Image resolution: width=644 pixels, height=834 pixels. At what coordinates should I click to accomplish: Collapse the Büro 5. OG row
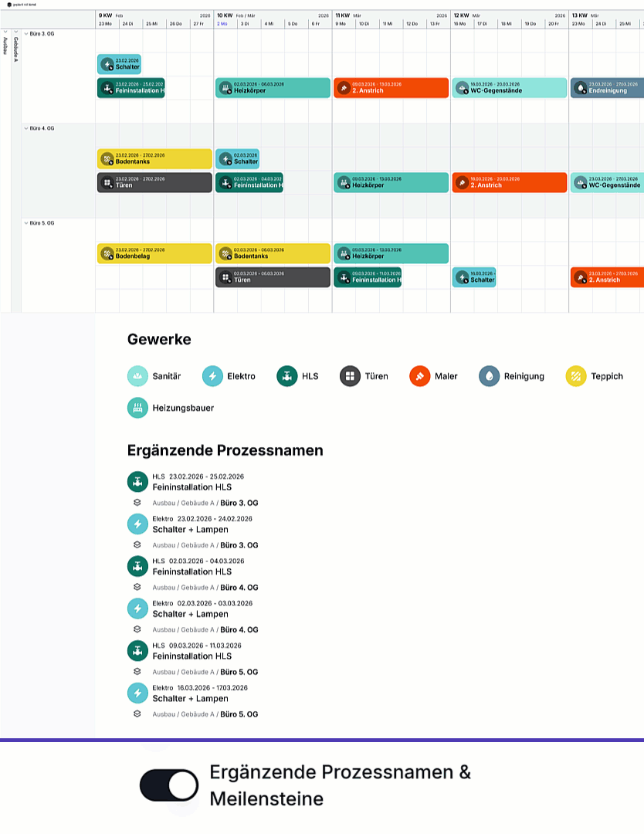point(25,223)
